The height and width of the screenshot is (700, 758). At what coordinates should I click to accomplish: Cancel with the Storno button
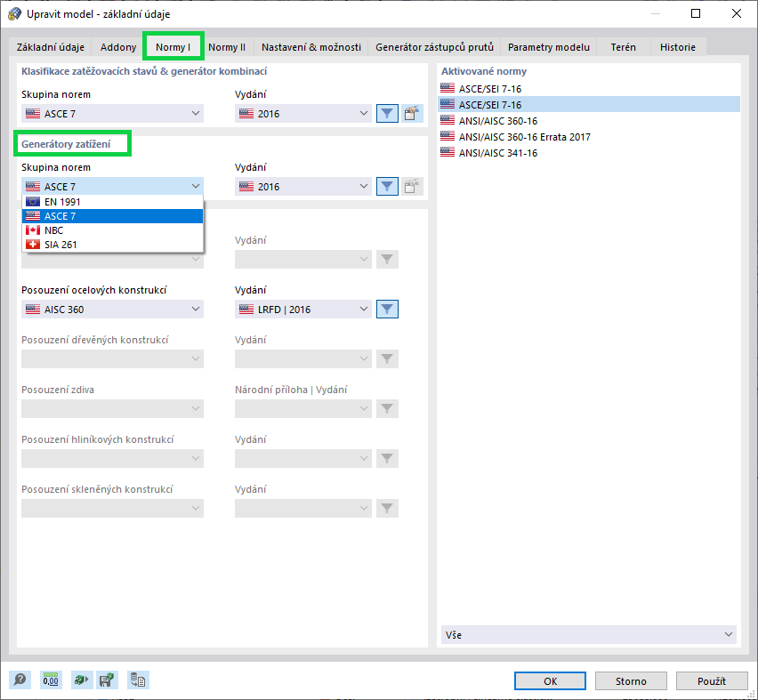[x=631, y=680]
